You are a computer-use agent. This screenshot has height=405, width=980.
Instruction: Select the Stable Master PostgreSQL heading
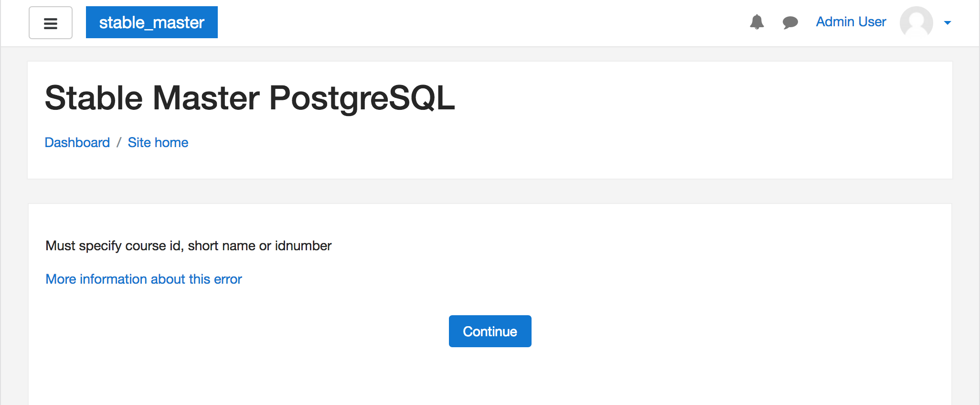(250, 98)
